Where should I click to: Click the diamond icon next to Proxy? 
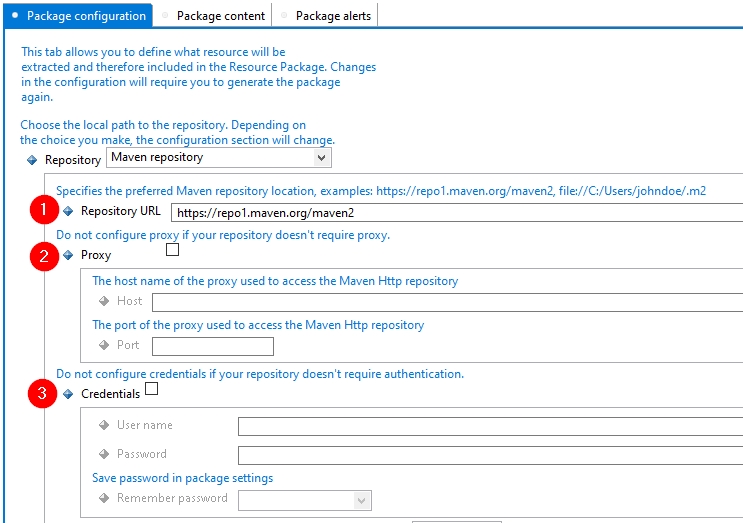pos(68,256)
